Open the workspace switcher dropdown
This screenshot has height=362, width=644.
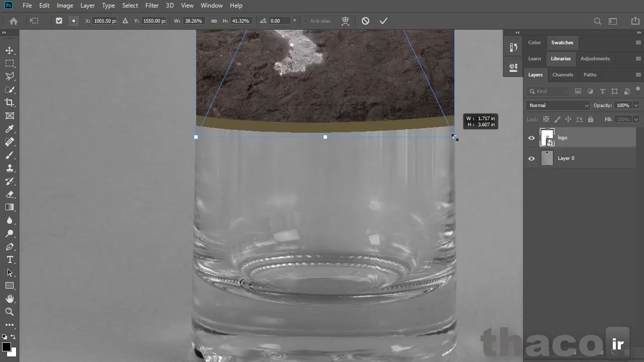pos(613,21)
